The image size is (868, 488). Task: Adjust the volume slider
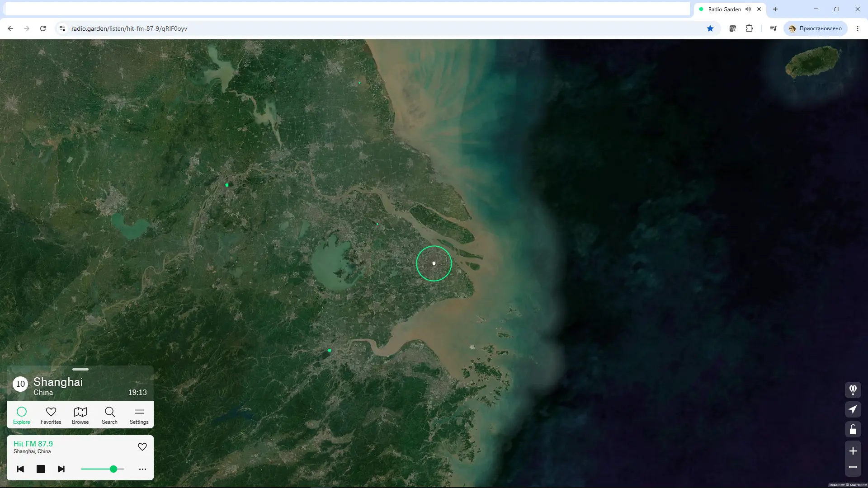tap(103, 469)
